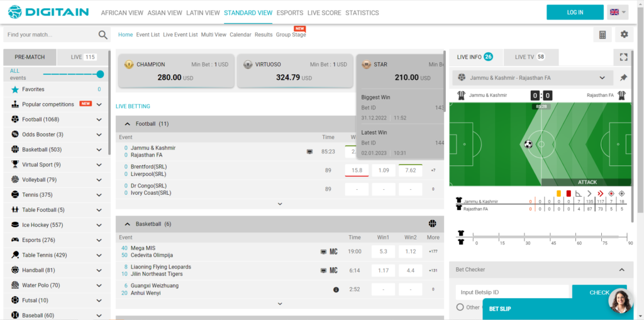Click the Water Polo icon in sidebar
The height and width of the screenshot is (320, 644).
(15, 285)
